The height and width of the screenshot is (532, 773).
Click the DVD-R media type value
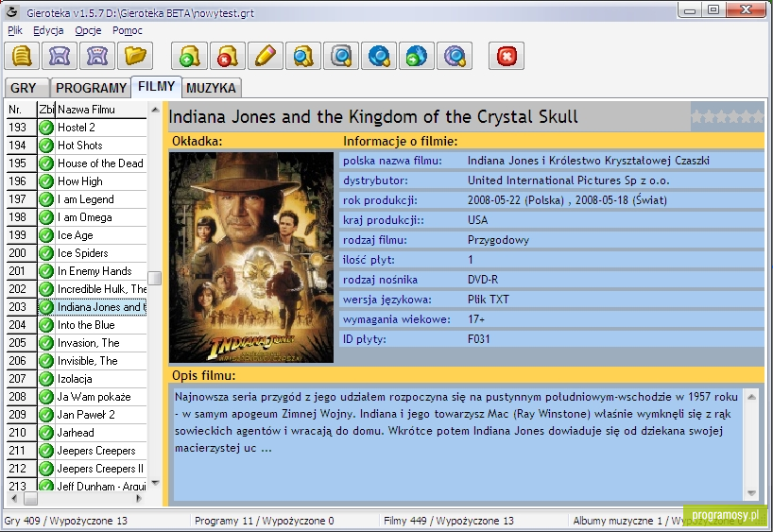point(483,280)
